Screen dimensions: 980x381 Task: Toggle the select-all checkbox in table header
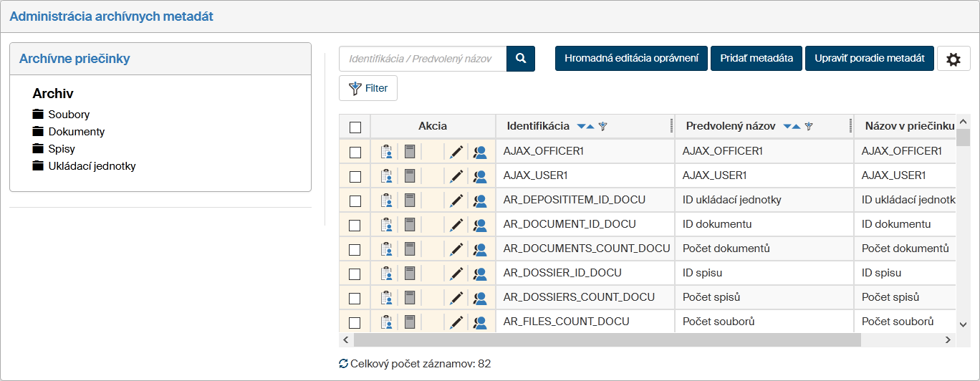(x=355, y=127)
